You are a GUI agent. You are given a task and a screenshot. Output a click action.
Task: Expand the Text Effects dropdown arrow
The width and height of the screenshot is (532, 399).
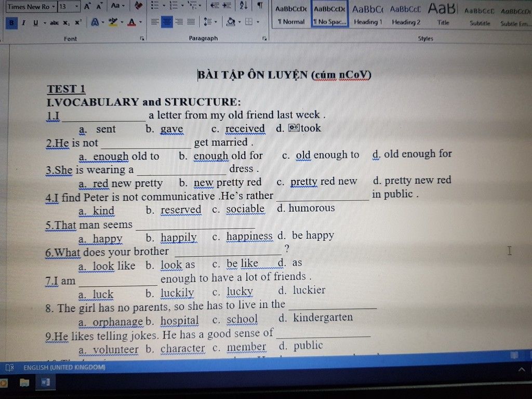[103, 23]
